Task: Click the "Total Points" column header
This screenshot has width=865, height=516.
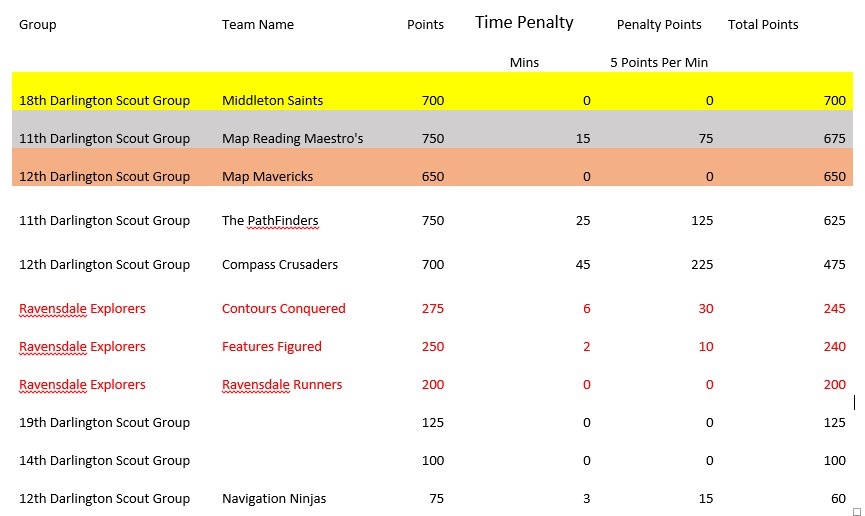Action: 763,25
